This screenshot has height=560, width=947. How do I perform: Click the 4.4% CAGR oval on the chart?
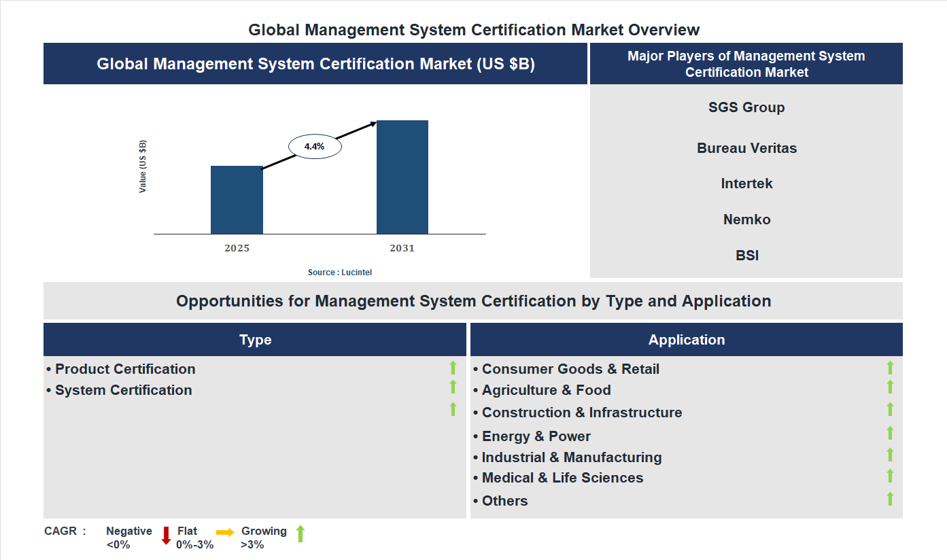(315, 145)
